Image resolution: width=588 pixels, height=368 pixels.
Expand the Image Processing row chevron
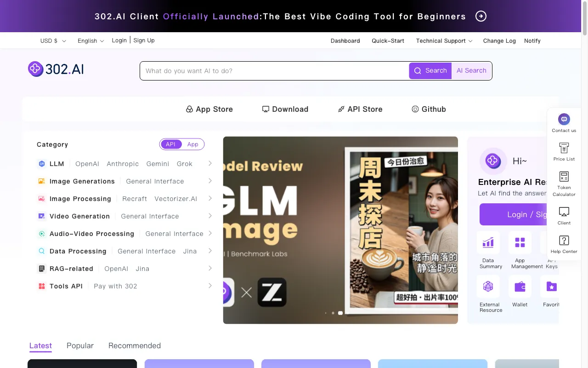(210, 198)
